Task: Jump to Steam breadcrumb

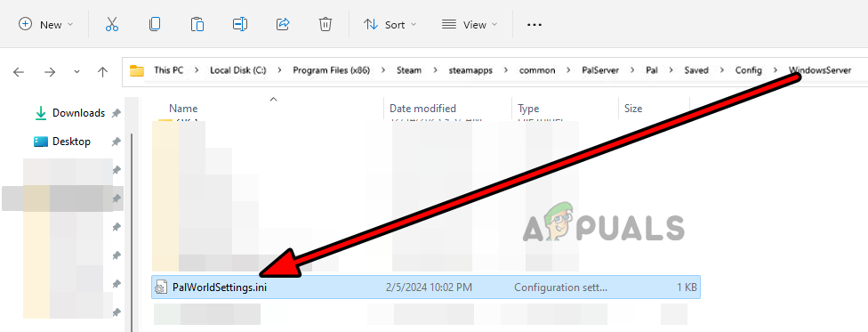Action: 409,70
